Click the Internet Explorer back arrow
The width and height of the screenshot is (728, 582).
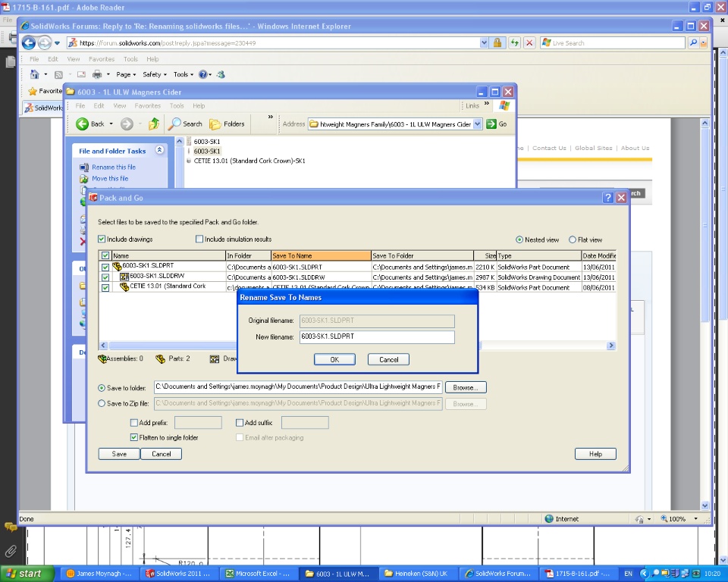point(29,43)
